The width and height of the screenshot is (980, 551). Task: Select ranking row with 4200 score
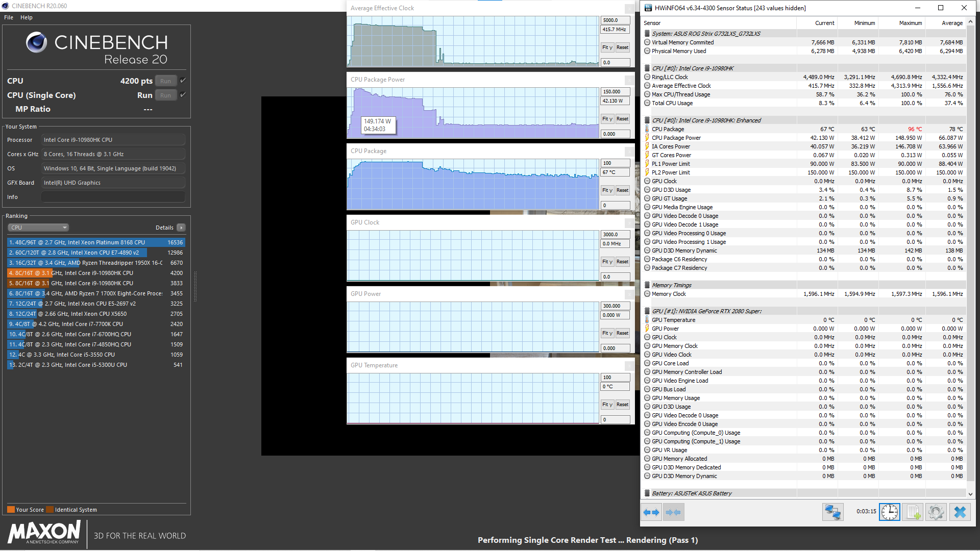click(x=96, y=273)
